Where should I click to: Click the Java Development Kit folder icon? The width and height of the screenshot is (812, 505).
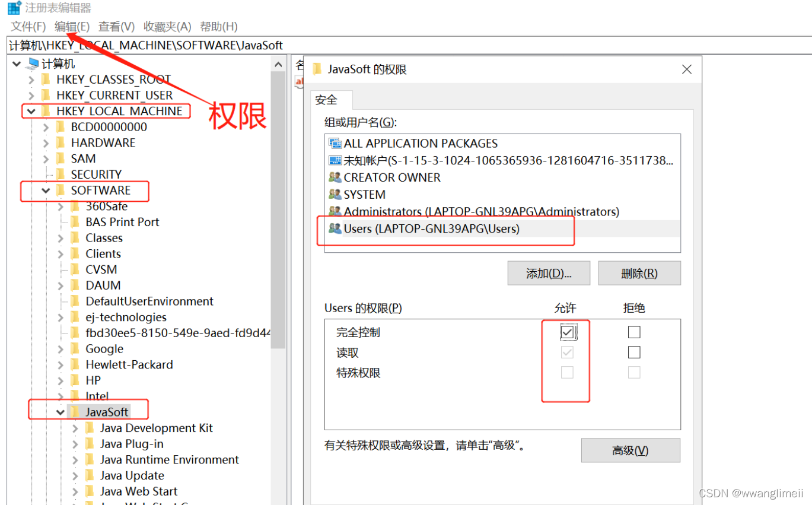click(x=90, y=428)
